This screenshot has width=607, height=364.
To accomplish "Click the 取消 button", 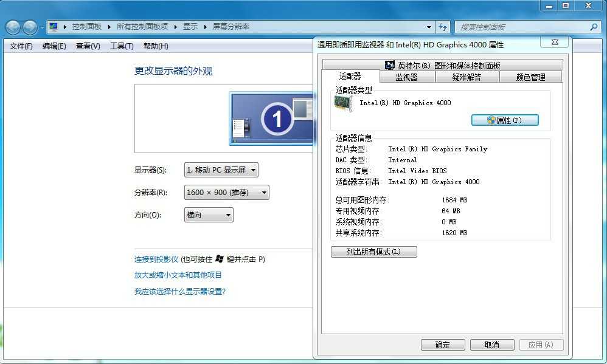I will 492,345.
